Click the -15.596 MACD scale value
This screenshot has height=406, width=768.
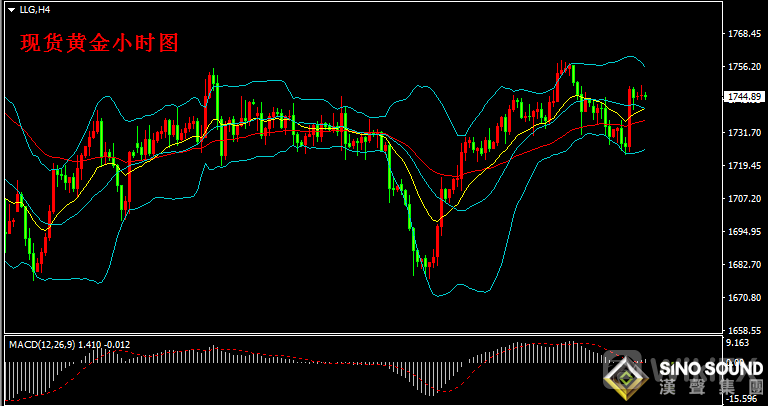click(742, 399)
